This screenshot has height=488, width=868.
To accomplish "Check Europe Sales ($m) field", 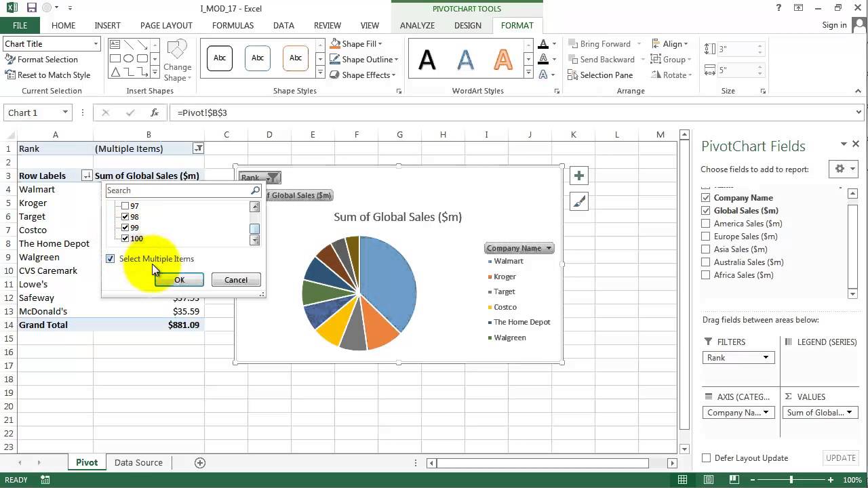I will click(x=706, y=237).
